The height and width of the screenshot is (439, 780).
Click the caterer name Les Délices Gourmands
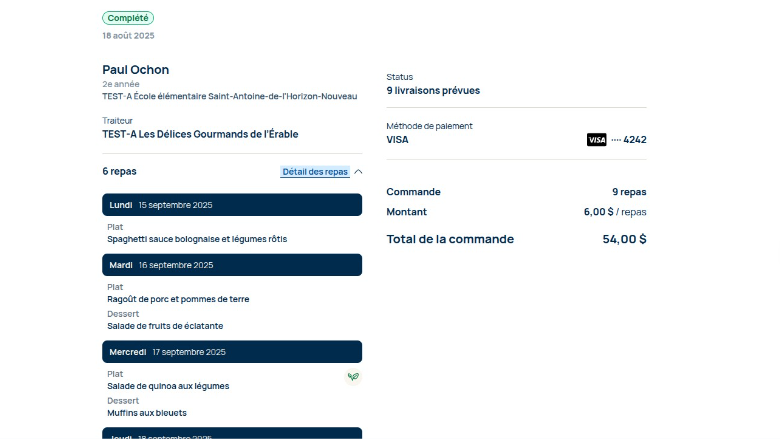200,134
